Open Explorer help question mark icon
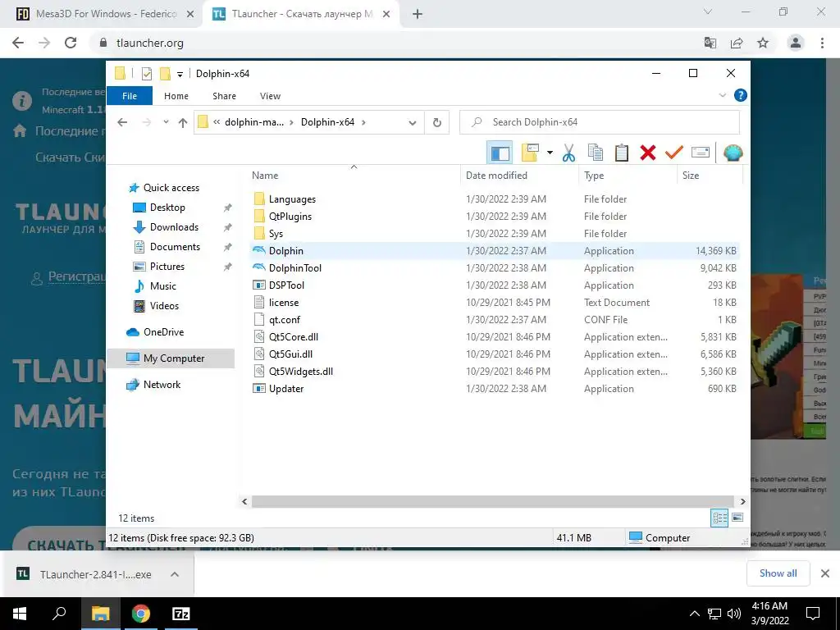Image resolution: width=840 pixels, height=630 pixels. pyautogui.click(x=741, y=95)
